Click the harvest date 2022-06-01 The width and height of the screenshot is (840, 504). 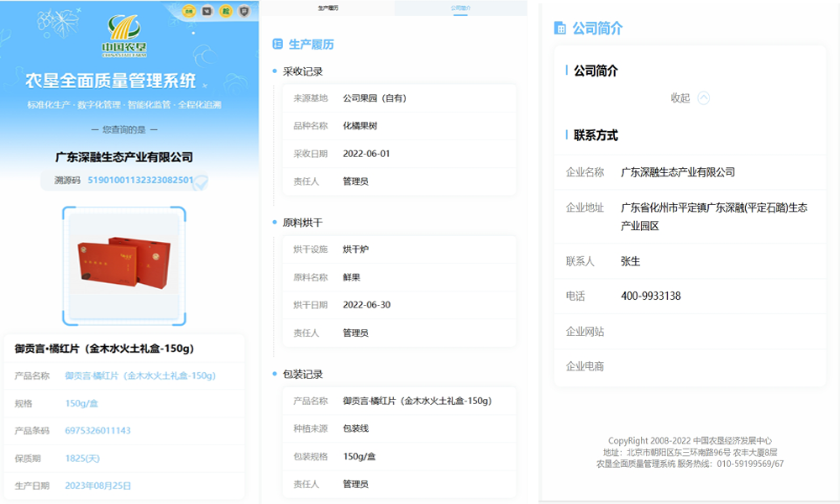point(366,154)
